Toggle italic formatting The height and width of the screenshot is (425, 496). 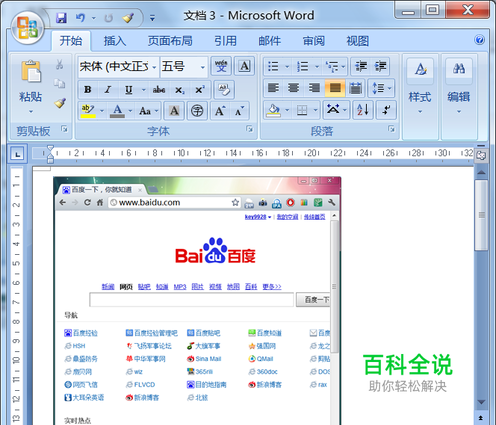click(x=108, y=90)
